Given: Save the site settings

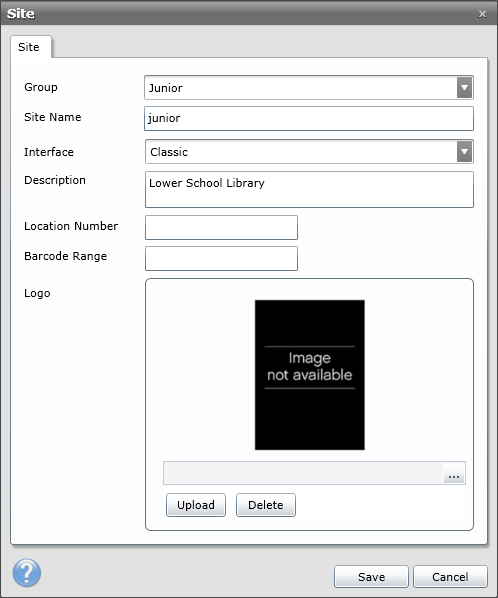Looking at the screenshot, I should [371, 577].
